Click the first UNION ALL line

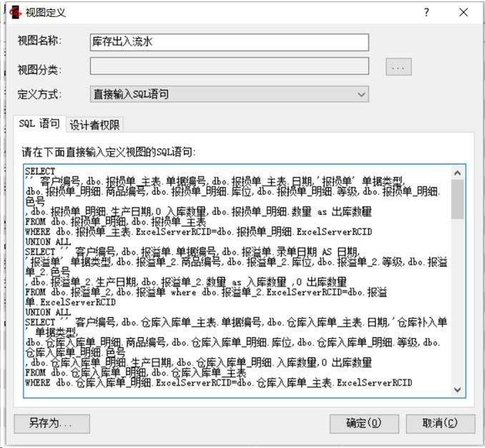pos(48,242)
